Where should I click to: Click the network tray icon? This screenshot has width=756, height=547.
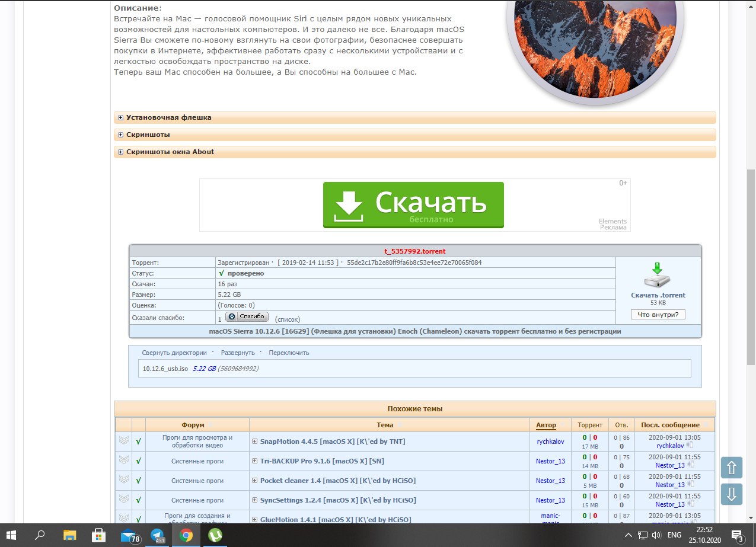(642, 535)
